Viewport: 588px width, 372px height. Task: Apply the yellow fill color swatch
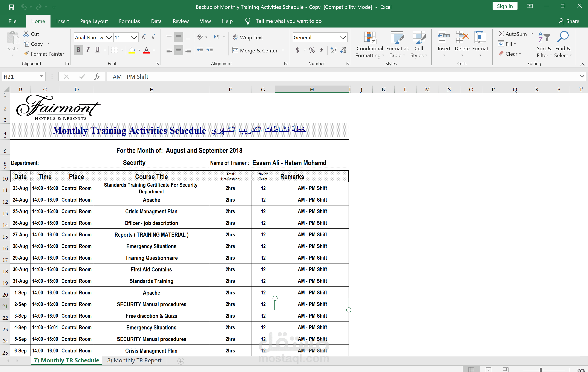pyautogui.click(x=132, y=50)
